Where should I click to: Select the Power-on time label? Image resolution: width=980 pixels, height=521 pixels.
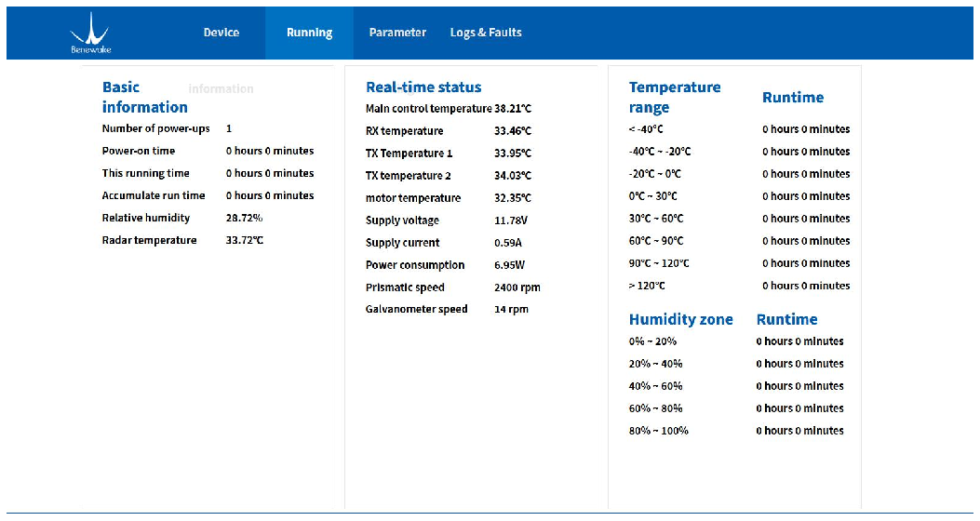click(139, 151)
